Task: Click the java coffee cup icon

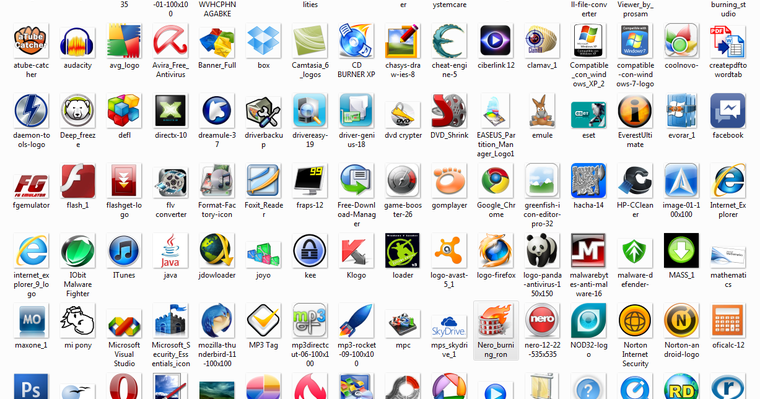Action: click(x=171, y=251)
